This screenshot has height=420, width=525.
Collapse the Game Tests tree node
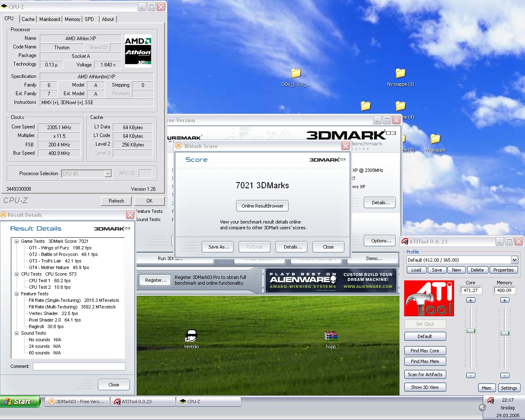pyautogui.click(x=17, y=241)
